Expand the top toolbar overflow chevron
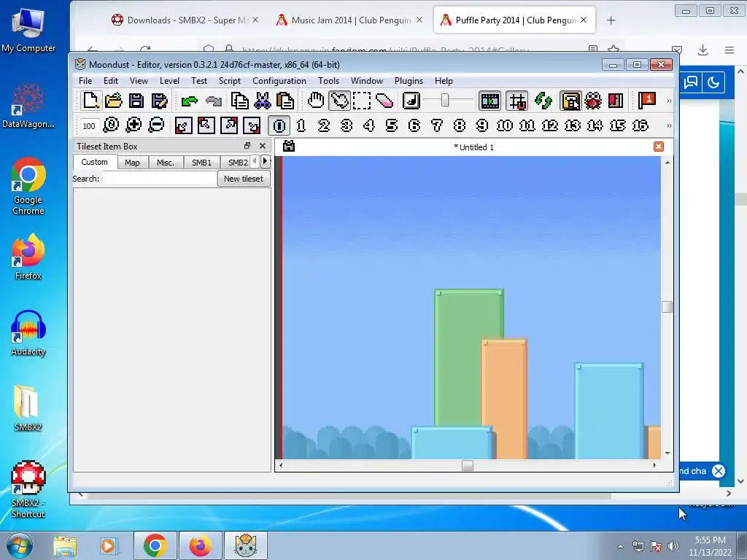Viewport: 747px width, 560px height. click(669, 101)
